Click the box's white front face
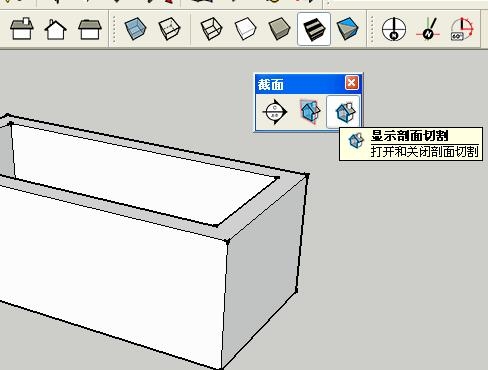Image resolution: width=488 pixels, height=370 pixels. tap(110, 267)
